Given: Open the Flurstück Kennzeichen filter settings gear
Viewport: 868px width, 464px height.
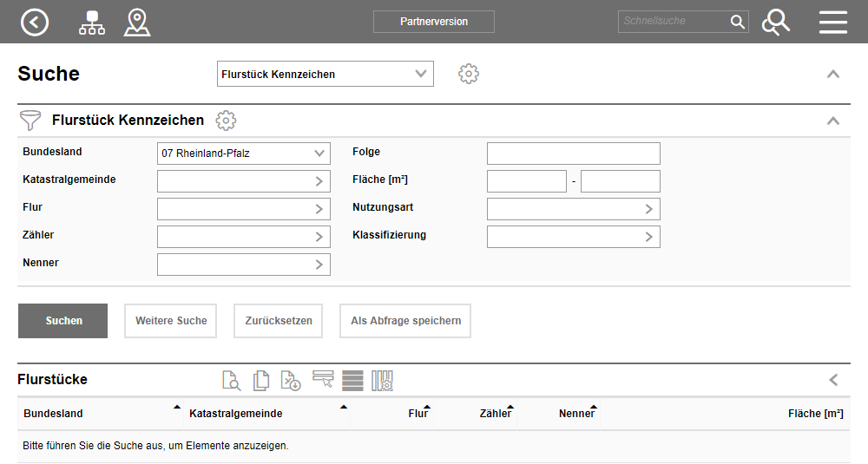Looking at the screenshot, I should [x=226, y=121].
